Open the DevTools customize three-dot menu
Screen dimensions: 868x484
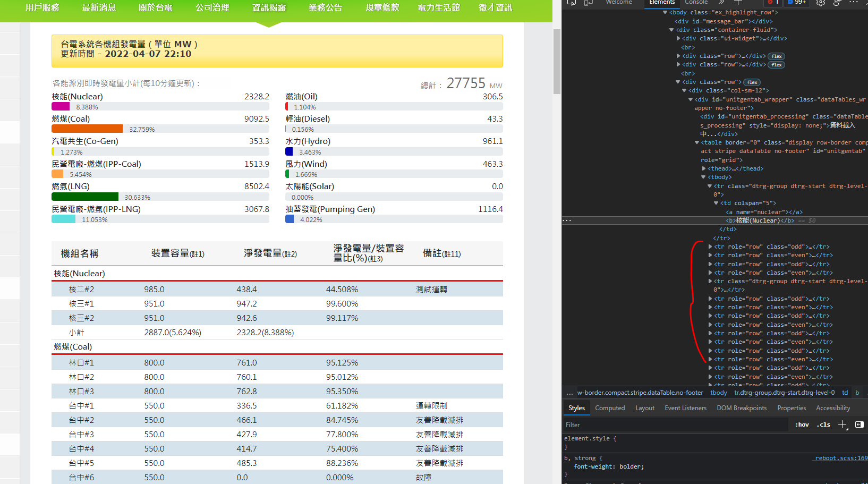[854, 3]
